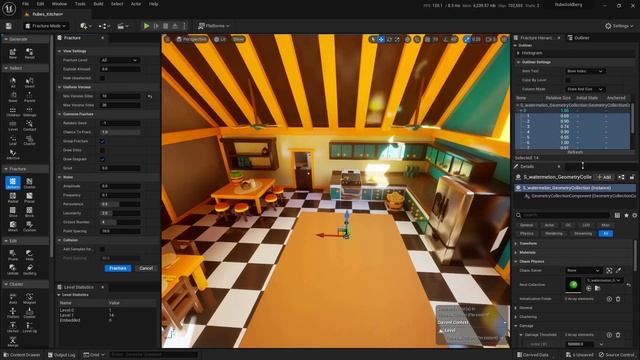Select the Mesh fracture tool
The width and height of the screenshot is (640, 360).
[13, 226]
